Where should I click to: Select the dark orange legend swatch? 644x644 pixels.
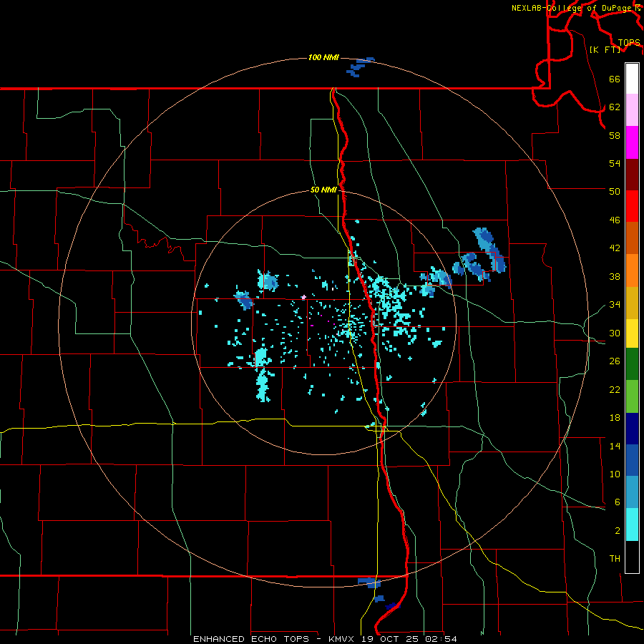pyautogui.click(x=632, y=238)
